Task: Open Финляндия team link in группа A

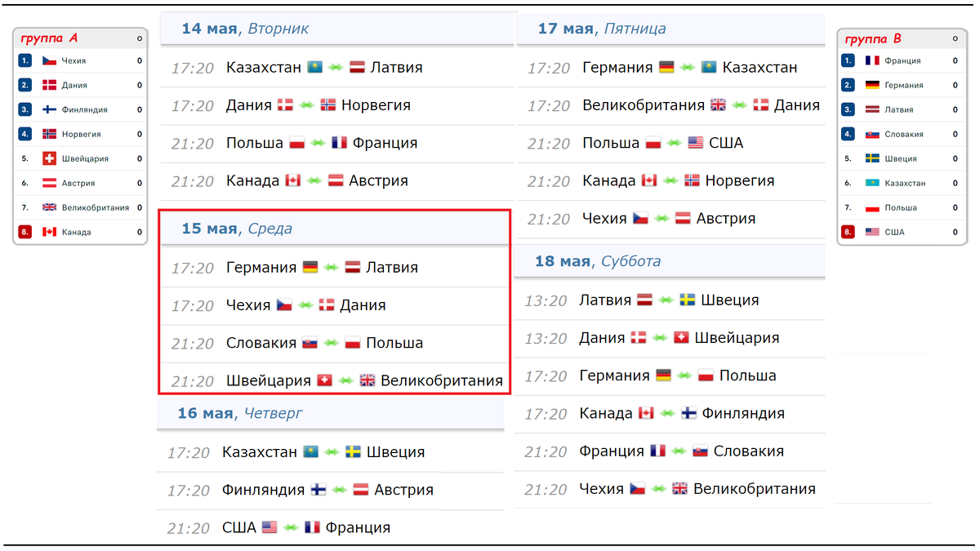Action: (84, 109)
